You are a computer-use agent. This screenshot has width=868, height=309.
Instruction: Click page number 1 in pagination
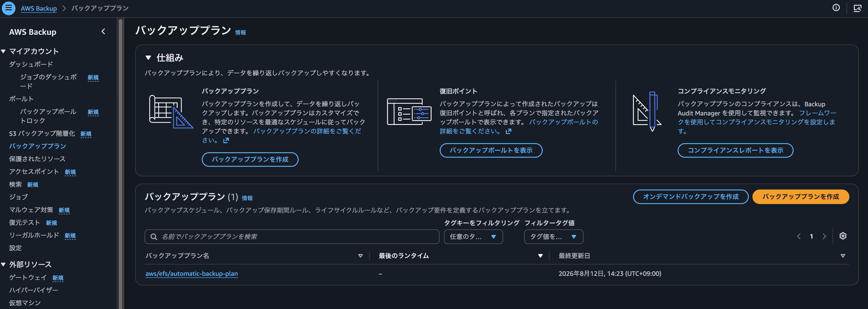point(811,236)
